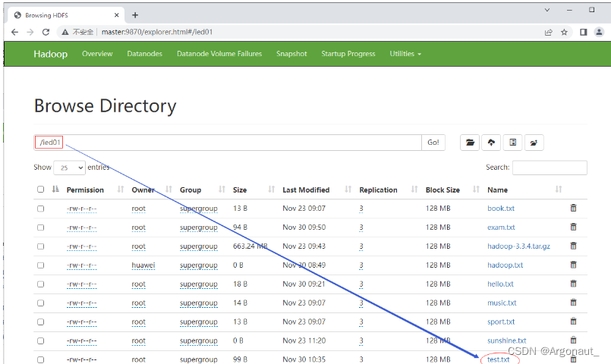Open browser tab search chevron

tap(547, 10)
